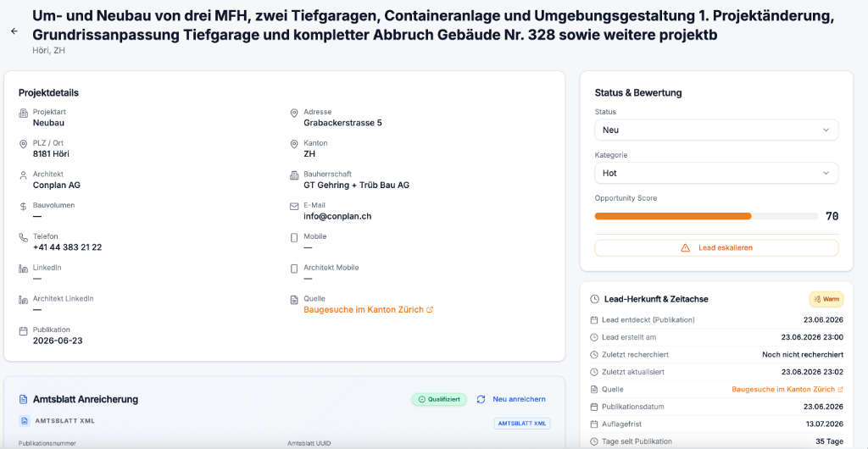Screen dimensions: 868x449
Task: Click the 8181 Höri value
Action: [x=51, y=153]
